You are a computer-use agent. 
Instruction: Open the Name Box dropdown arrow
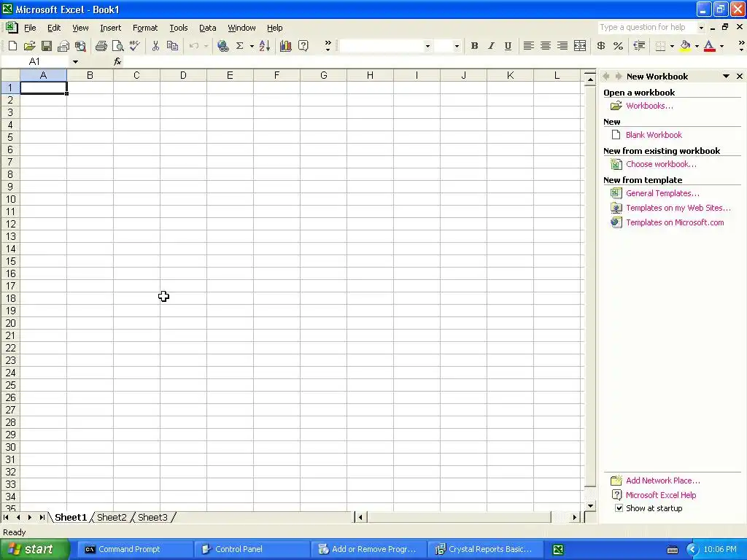[x=75, y=61]
